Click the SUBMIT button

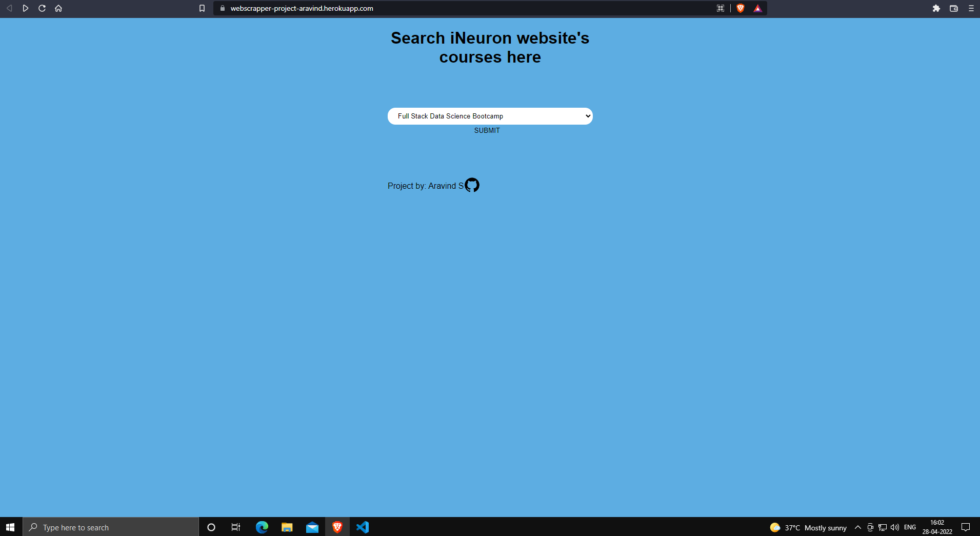pyautogui.click(x=487, y=131)
